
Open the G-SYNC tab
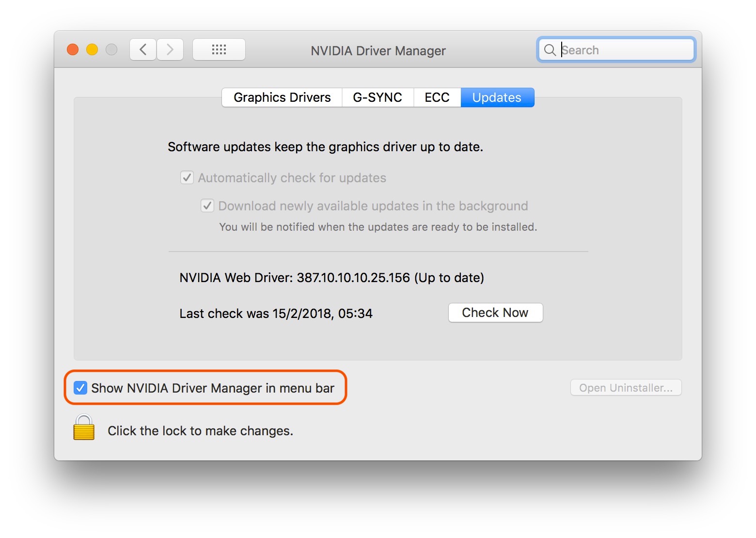click(378, 97)
